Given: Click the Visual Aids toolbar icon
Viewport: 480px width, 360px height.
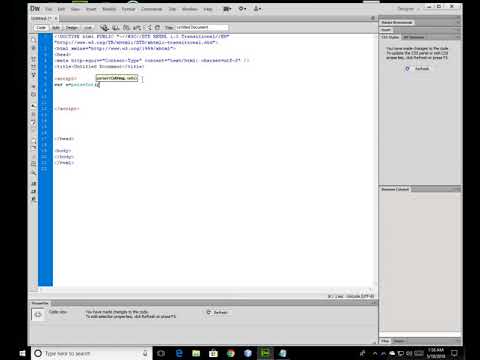Looking at the screenshot, I should 148,28.
